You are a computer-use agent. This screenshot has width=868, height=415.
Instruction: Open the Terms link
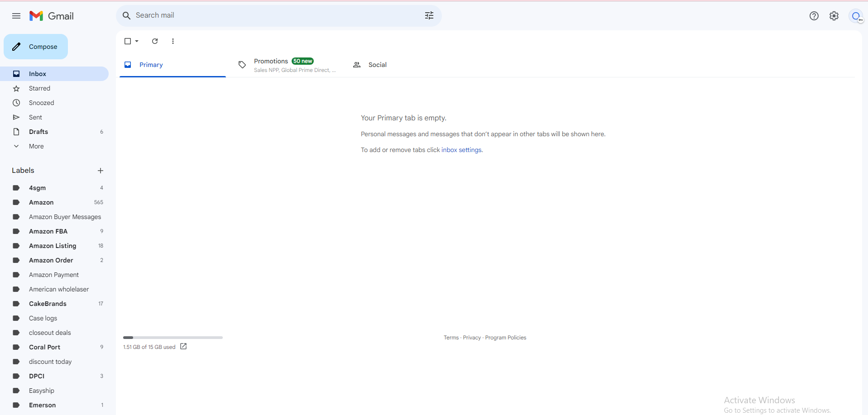pyautogui.click(x=451, y=338)
